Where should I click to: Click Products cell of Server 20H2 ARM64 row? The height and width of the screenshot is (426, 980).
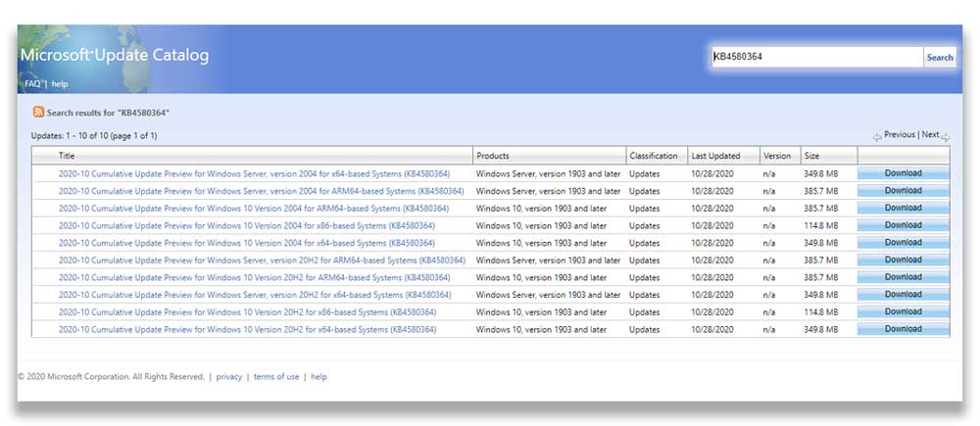tap(548, 260)
